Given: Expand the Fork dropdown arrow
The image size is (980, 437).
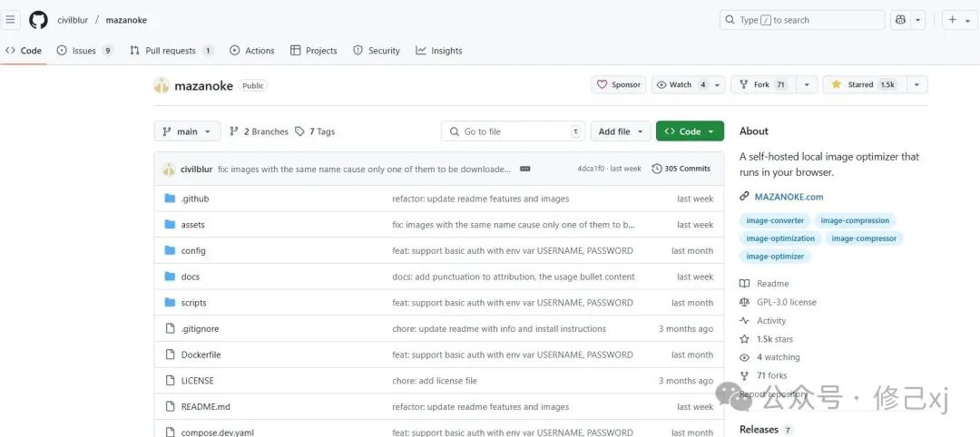Looking at the screenshot, I should coord(807,85).
